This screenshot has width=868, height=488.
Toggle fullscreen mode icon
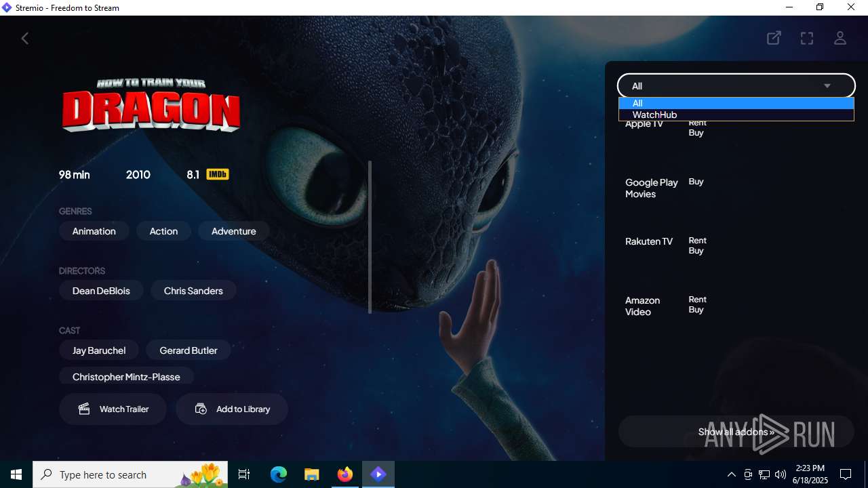807,38
